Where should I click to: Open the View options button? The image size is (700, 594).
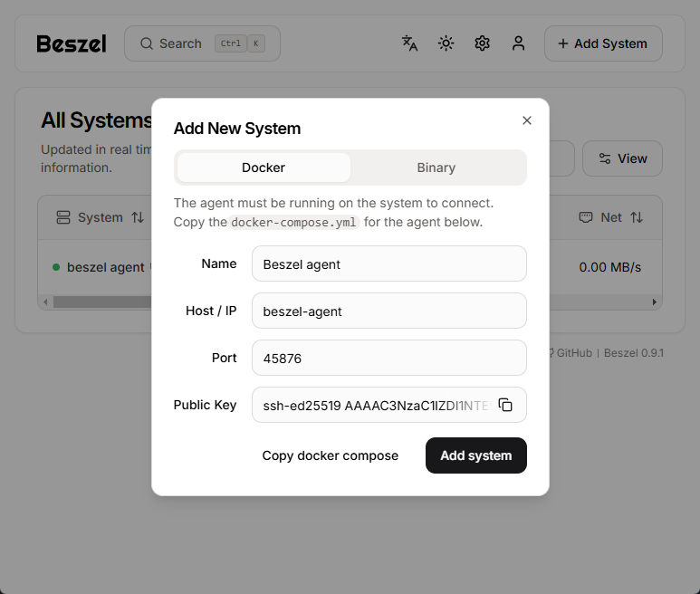[x=622, y=158]
